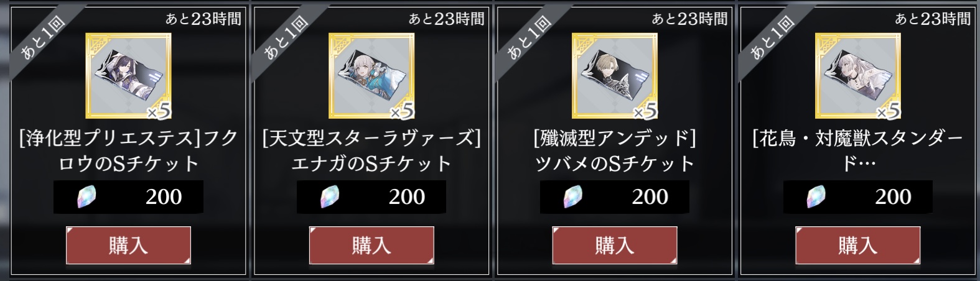980x281 pixels.
Task: Tap the 花鳥・対魔獣スタンダード ticket icon
Action: [x=858, y=76]
